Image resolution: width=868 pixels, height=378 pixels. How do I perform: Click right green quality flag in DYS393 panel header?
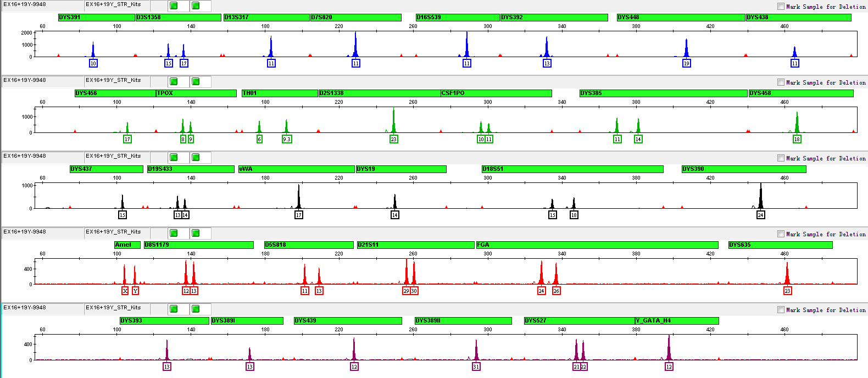coord(196,309)
